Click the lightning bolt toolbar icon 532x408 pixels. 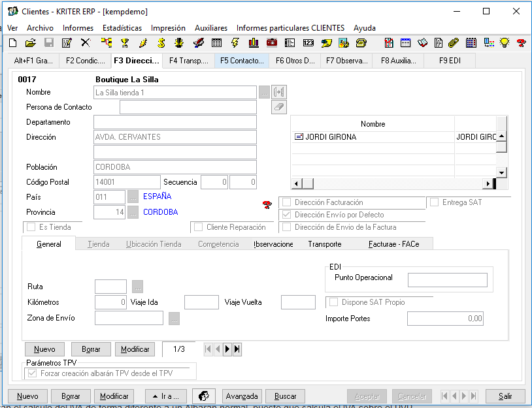pos(235,42)
